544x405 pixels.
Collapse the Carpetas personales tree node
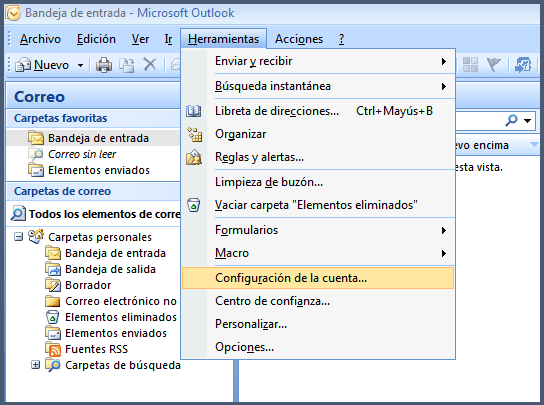point(18,237)
